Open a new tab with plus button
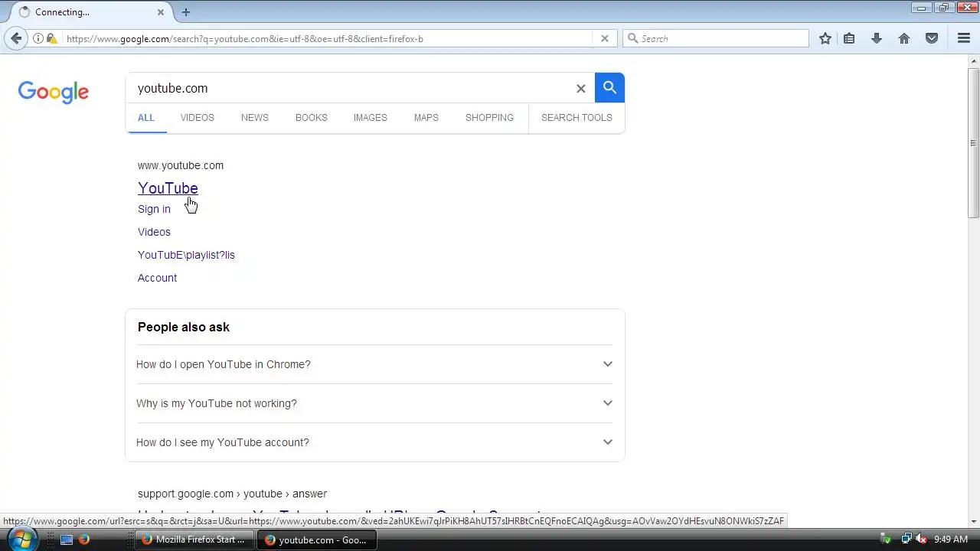This screenshot has width=980, height=551. 186,12
